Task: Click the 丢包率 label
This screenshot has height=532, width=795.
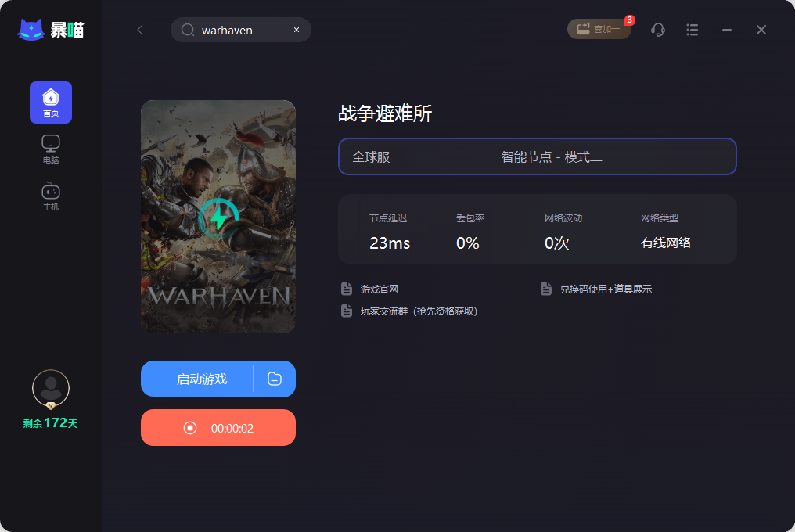Action: point(470,218)
